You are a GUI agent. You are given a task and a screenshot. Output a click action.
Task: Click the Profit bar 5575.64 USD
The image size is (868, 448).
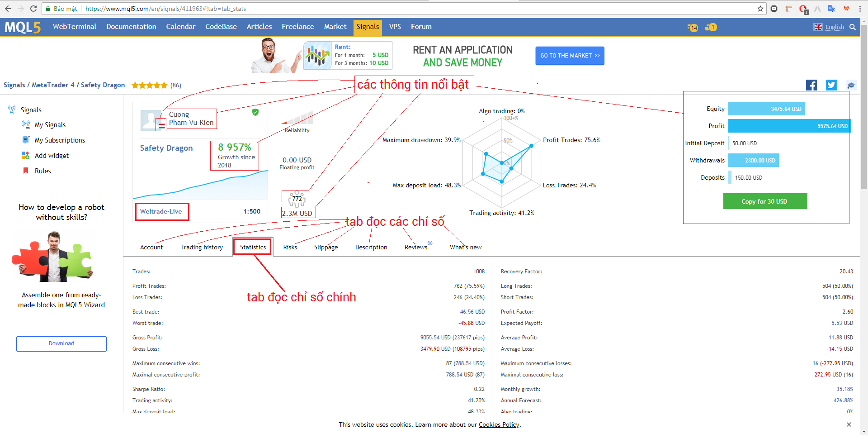click(x=789, y=126)
